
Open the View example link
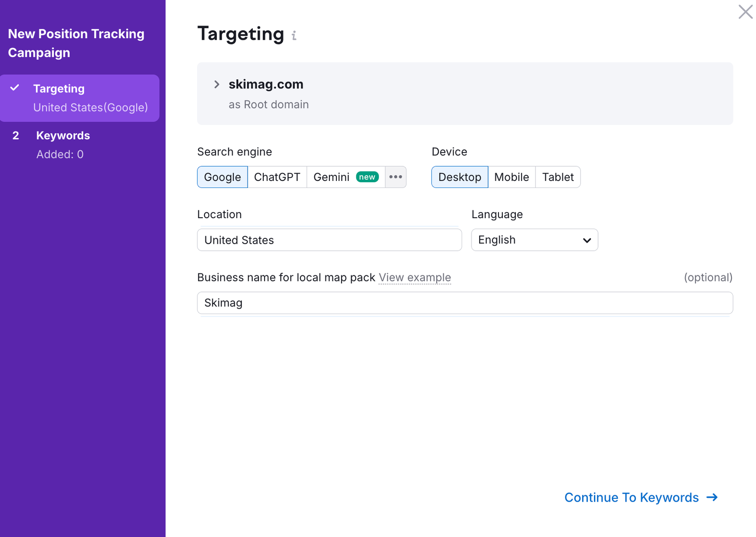click(x=415, y=278)
